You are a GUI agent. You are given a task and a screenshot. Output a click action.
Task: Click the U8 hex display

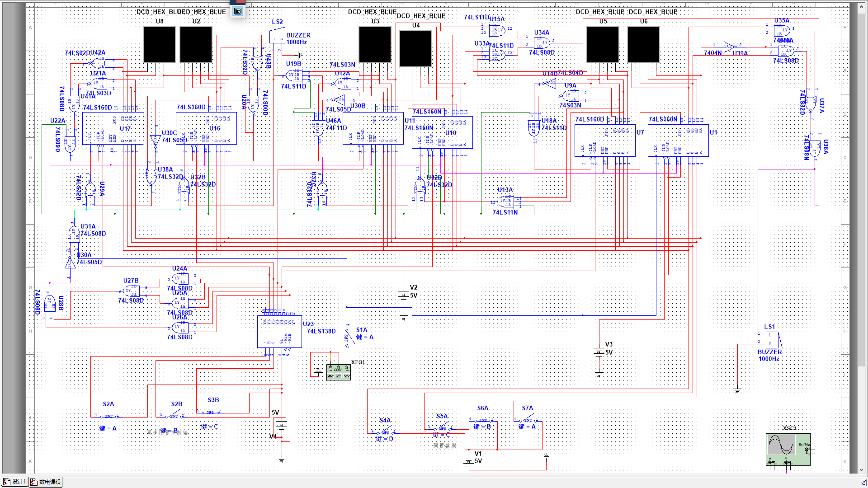click(x=159, y=45)
